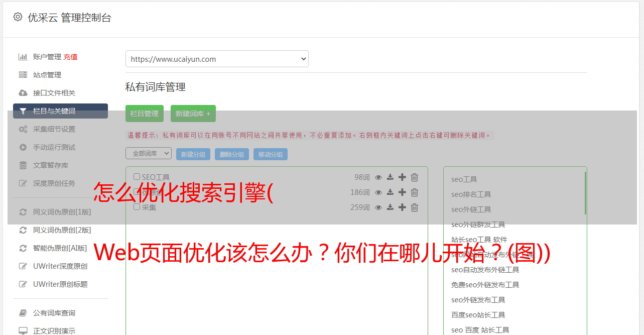Click the refresh icon for 同义词伪原创[1版]

pos(23,212)
